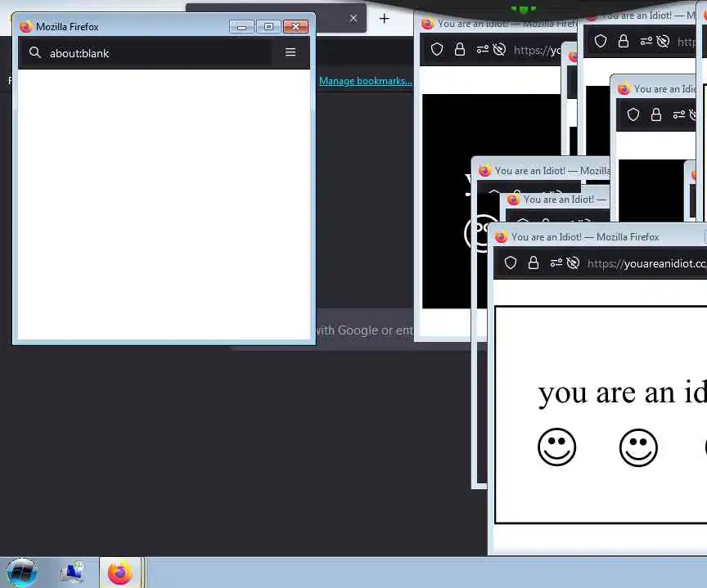
Task: Click the search icon in about:blank window
Action: pyautogui.click(x=34, y=52)
